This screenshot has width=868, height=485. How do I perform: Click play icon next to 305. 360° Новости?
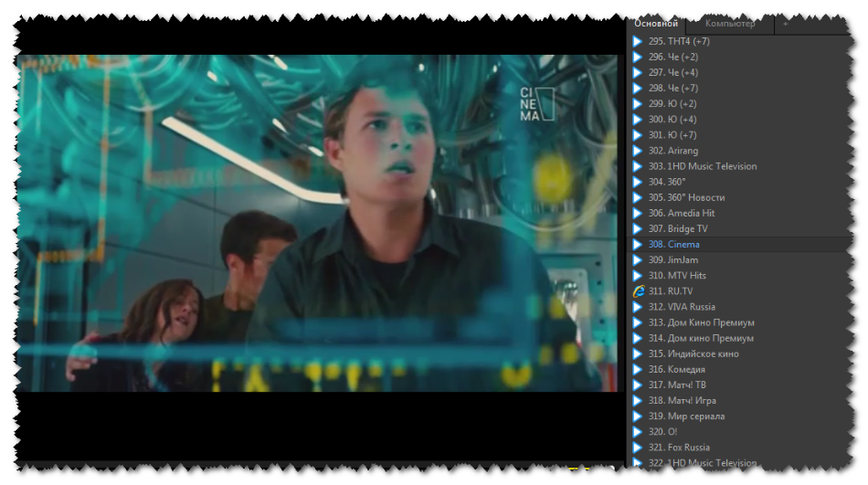pyautogui.click(x=638, y=197)
